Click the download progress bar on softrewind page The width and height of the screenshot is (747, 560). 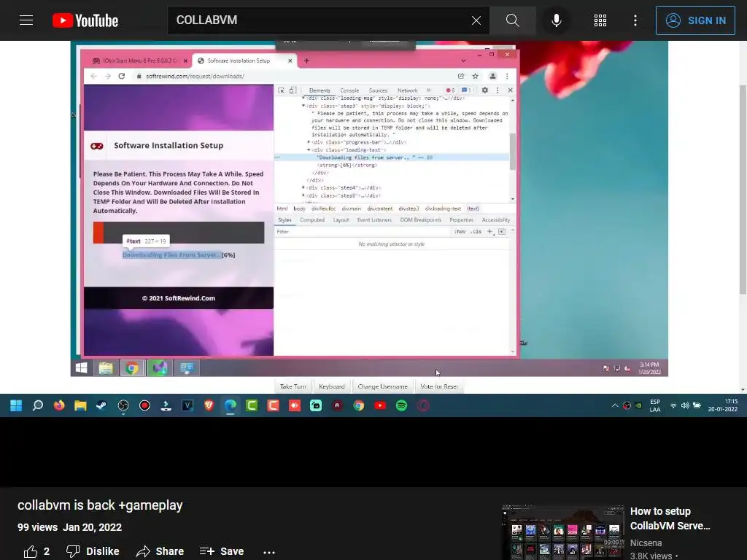pos(179,233)
